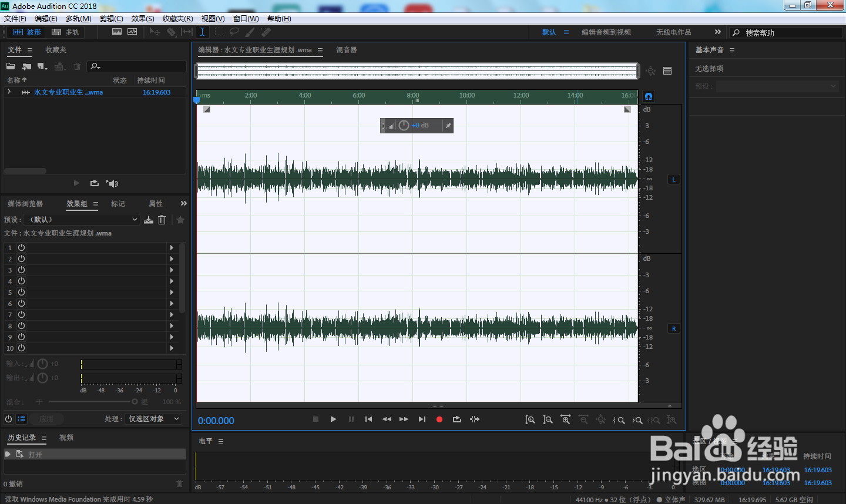846x504 pixels.
Task: Pin the HUD volume control
Action: tap(448, 126)
